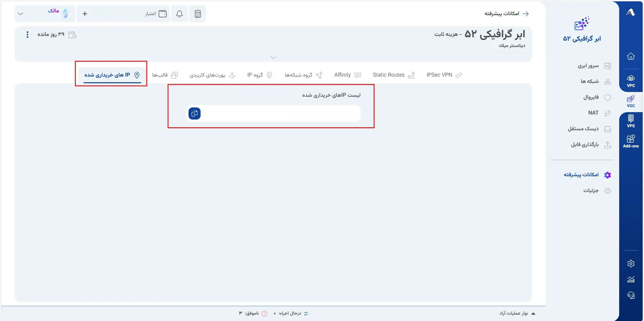The image size is (644, 321).
Task: Copy the purchased IP list
Action: pos(195,113)
